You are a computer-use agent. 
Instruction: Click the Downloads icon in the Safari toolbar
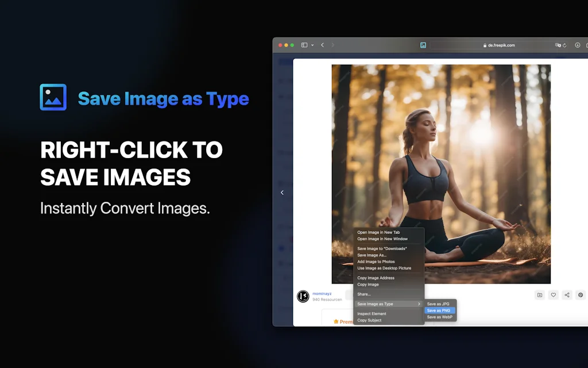pyautogui.click(x=577, y=44)
